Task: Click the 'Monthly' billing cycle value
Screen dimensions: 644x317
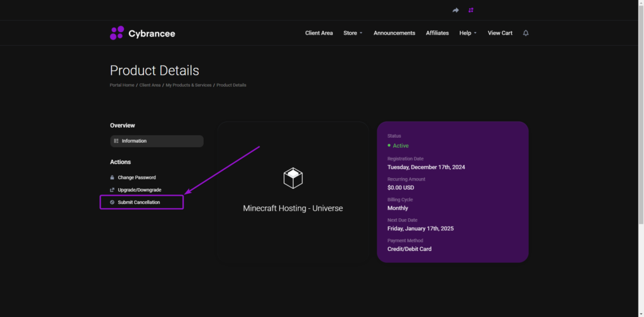Action: (x=398, y=208)
